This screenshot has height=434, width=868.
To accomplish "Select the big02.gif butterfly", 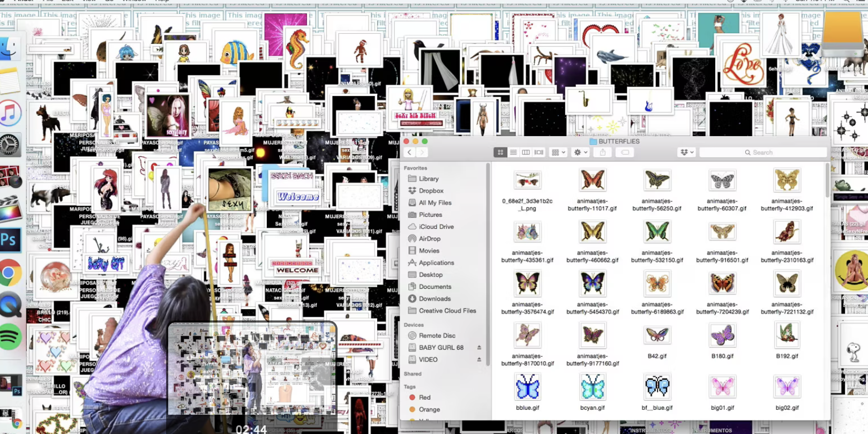I will pos(787,386).
